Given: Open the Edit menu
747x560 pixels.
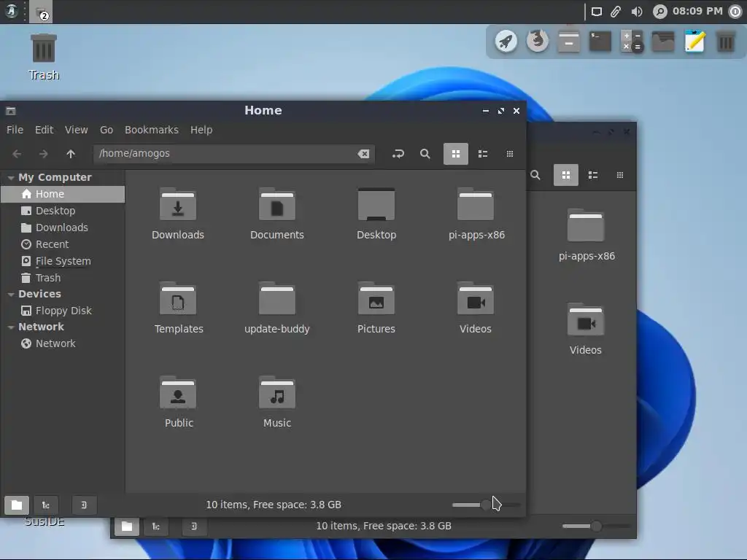Looking at the screenshot, I should [44, 130].
